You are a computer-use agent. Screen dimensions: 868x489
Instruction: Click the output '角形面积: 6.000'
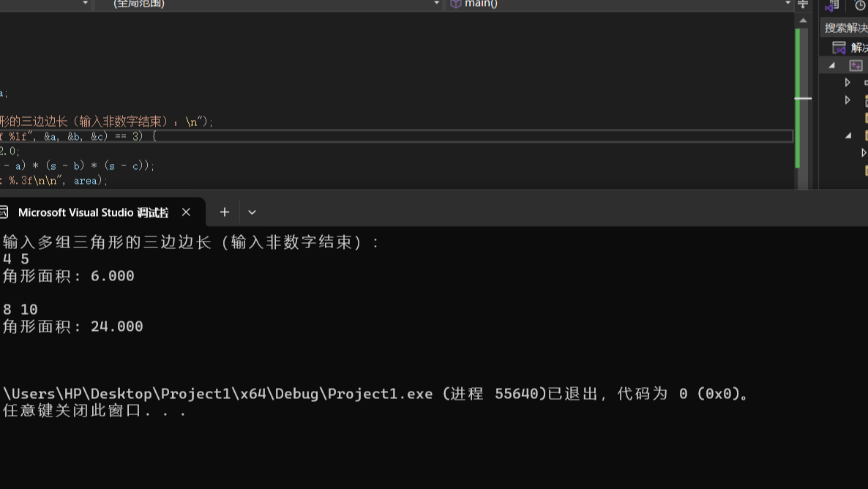[68, 276]
